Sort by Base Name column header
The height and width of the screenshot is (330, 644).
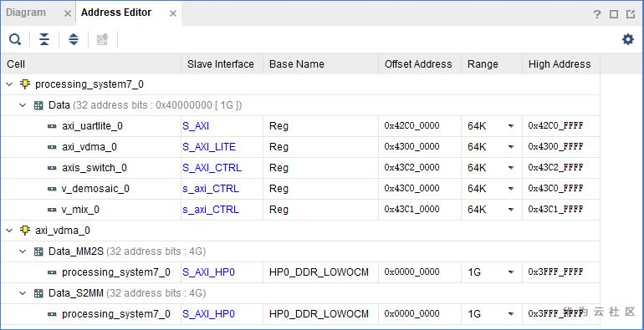[x=321, y=64]
